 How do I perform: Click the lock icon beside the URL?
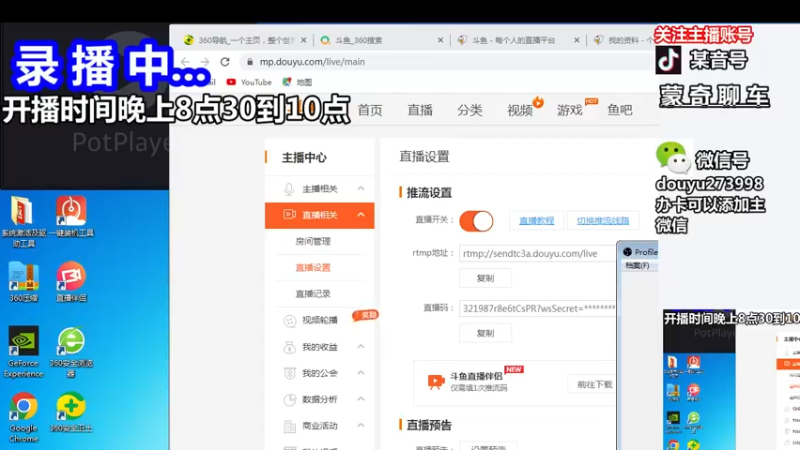tap(249, 62)
